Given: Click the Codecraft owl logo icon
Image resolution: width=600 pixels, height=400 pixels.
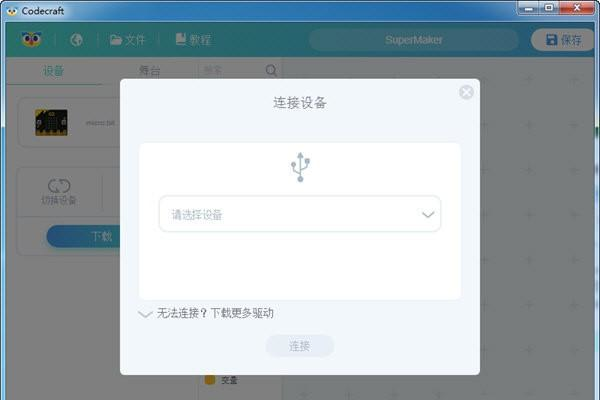Looking at the screenshot, I should (x=31, y=39).
